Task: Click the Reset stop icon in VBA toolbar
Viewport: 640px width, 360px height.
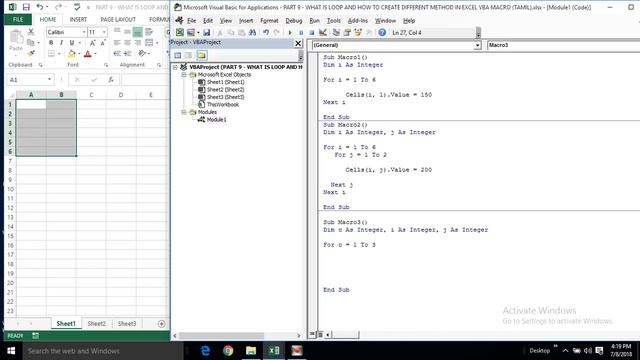Action: [x=311, y=32]
